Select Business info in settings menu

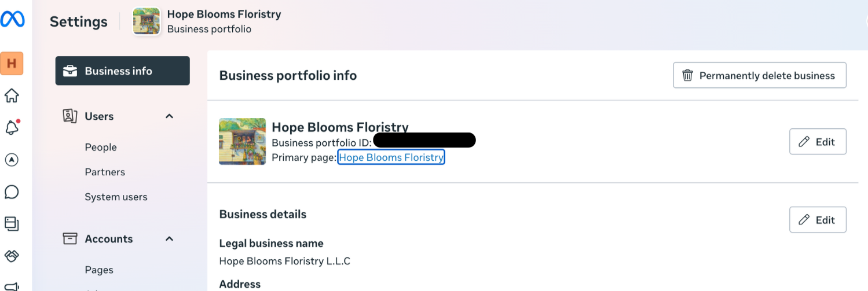(123, 71)
